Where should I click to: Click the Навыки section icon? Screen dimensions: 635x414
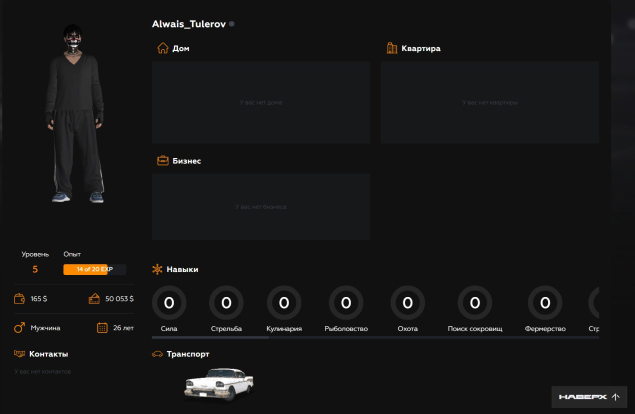tap(157, 269)
